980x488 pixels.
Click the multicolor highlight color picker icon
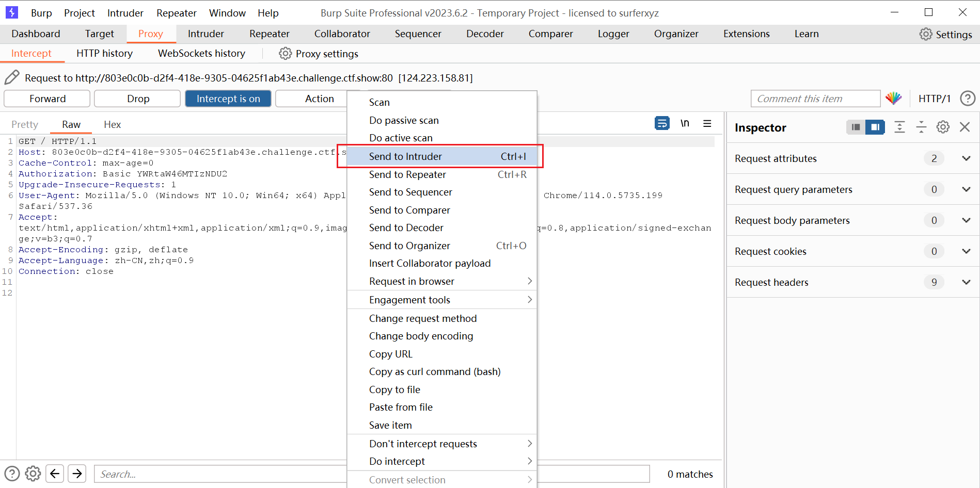tap(893, 99)
